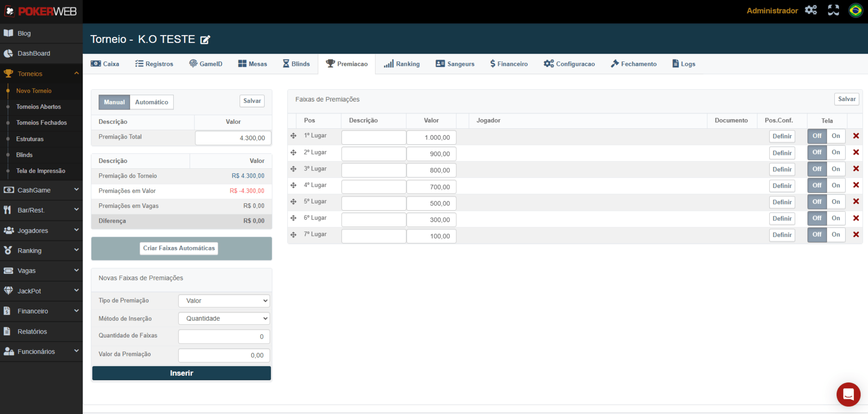
Task: Switch to the Blinds tab
Action: pos(296,64)
